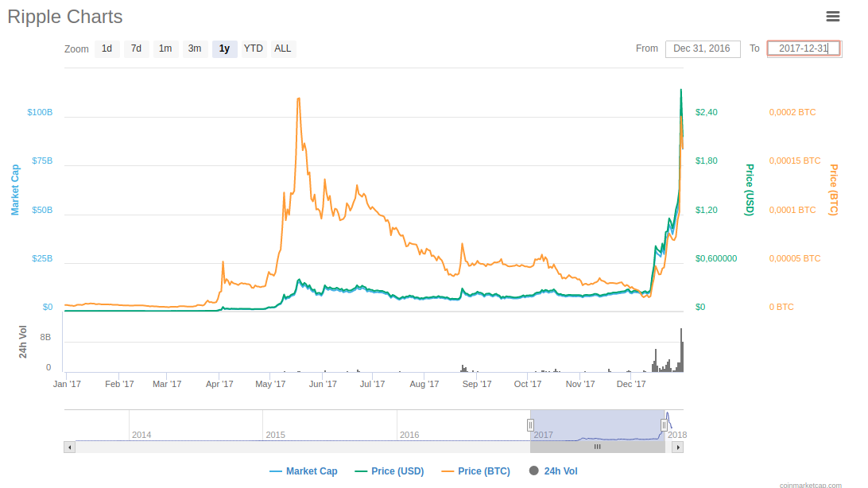The image size is (868, 488).
Task: Click the Apr '17 x-axis label
Action: pyautogui.click(x=219, y=384)
